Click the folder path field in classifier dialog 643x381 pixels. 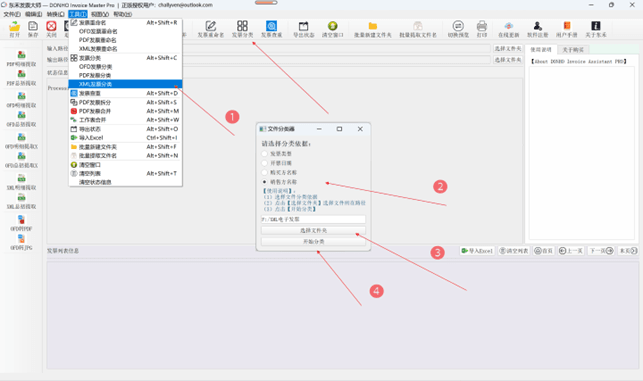tap(313, 219)
